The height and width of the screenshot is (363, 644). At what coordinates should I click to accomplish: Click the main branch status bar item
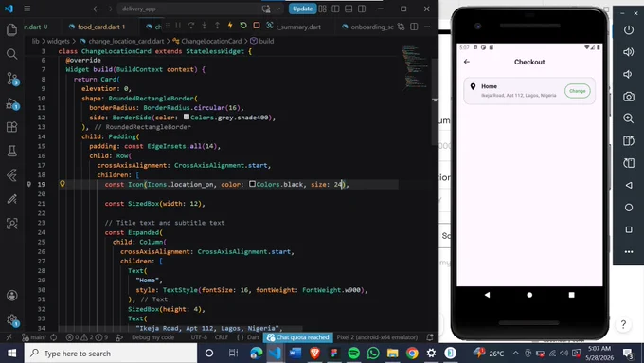(35, 337)
